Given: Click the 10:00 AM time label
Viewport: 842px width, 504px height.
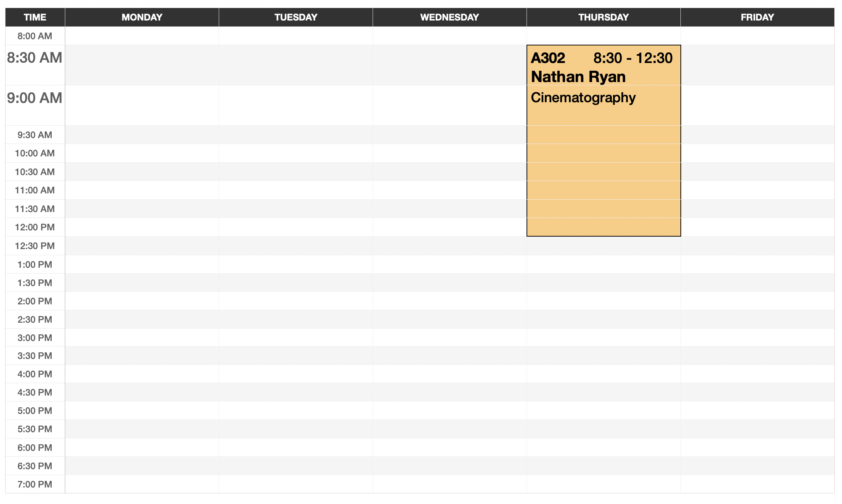Looking at the screenshot, I should [35, 153].
